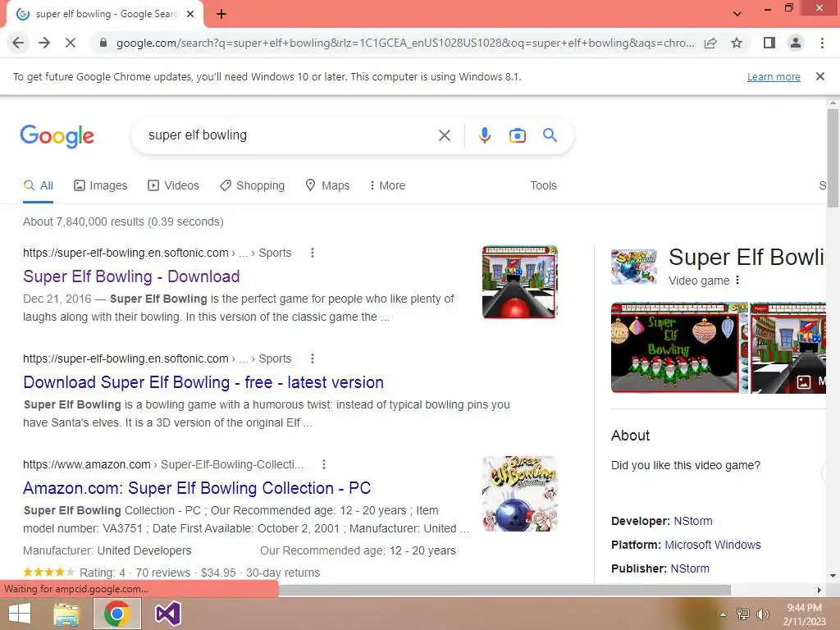Open options for the second softonic result
This screenshot has height=630, width=840.
click(x=313, y=358)
